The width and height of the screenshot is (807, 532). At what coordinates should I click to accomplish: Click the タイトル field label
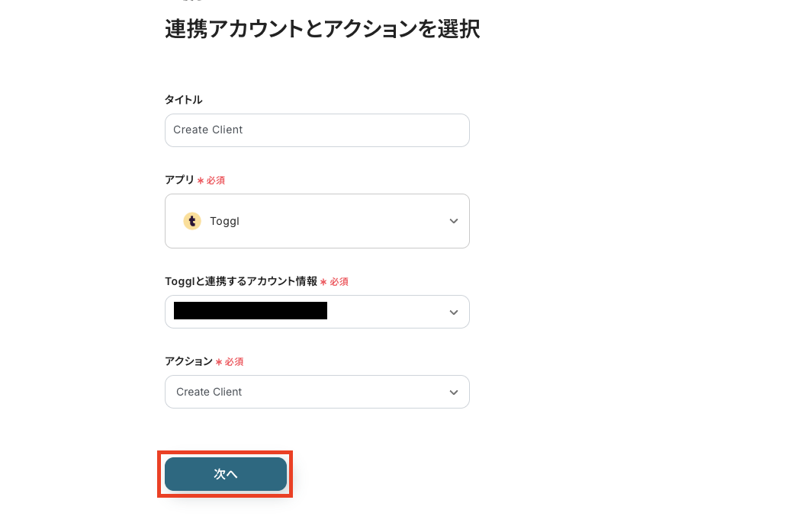[x=184, y=100]
